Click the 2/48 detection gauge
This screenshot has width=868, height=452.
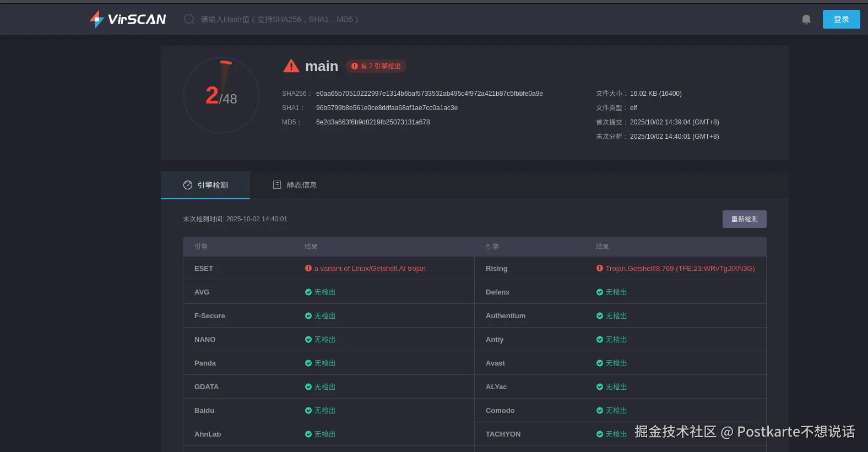(x=221, y=96)
